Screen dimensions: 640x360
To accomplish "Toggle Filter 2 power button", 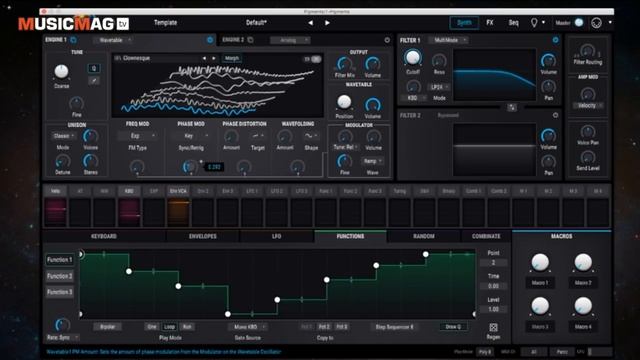I will tap(555, 116).
